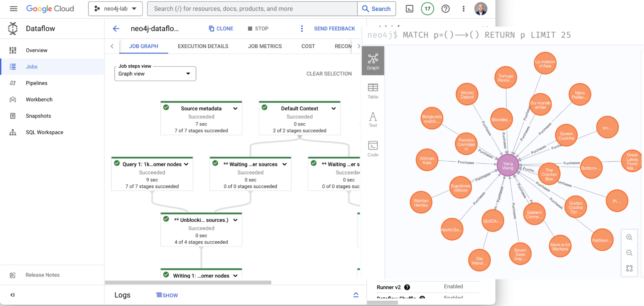Open the JOB GRAPH tab
This screenshot has height=306, width=644.
[144, 46]
